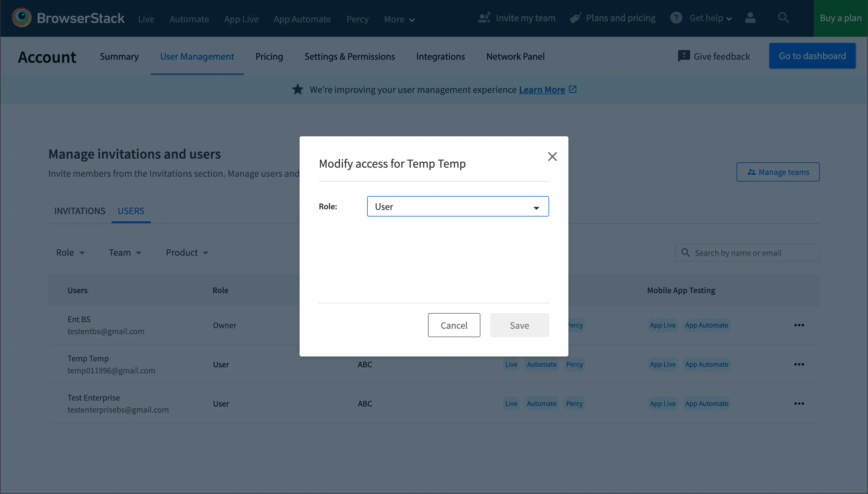Click the Manage teams button

click(778, 172)
